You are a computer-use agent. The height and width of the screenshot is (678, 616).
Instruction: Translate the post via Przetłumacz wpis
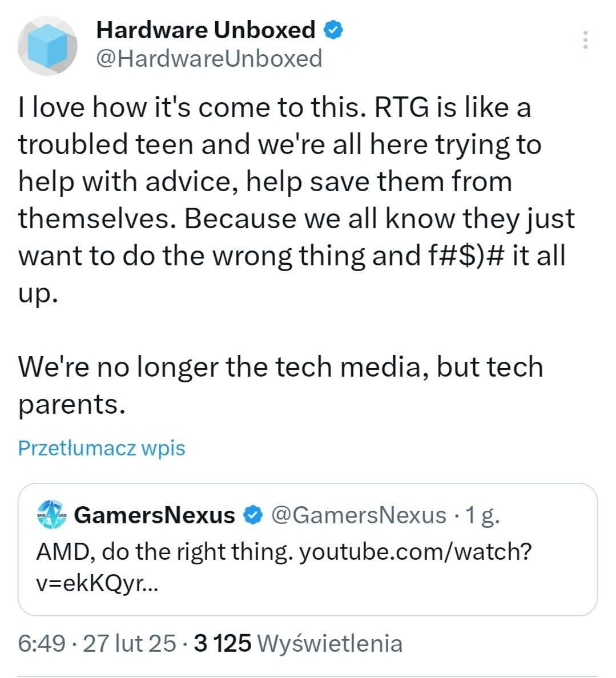click(102, 448)
